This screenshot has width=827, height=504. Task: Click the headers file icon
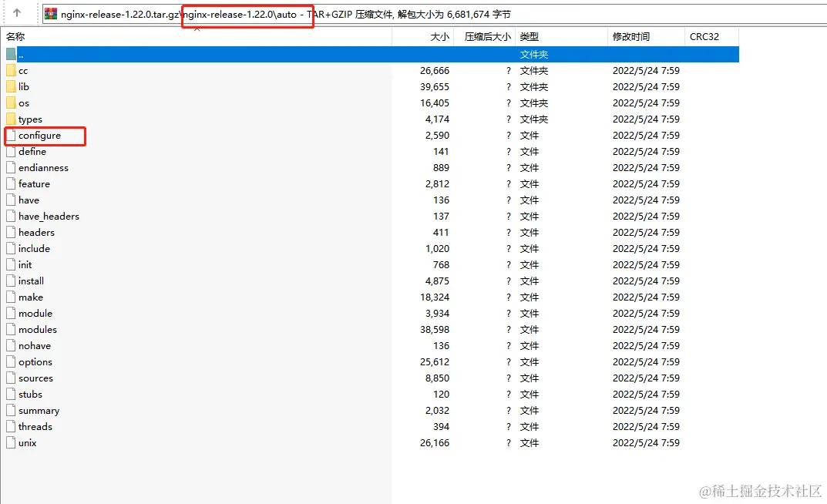click(x=11, y=233)
